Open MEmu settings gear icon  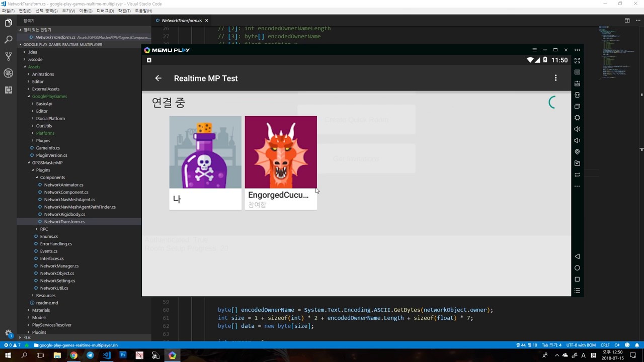click(x=577, y=118)
